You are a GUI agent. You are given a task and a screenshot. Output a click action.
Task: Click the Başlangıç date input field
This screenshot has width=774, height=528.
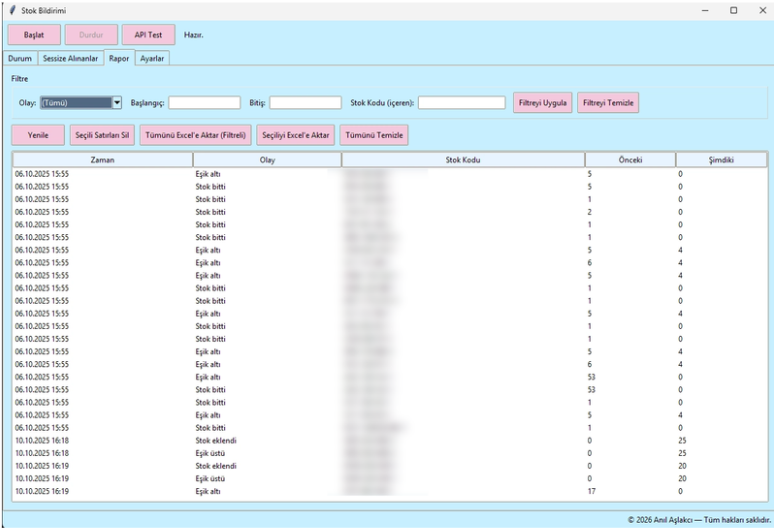(x=204, y=103)
